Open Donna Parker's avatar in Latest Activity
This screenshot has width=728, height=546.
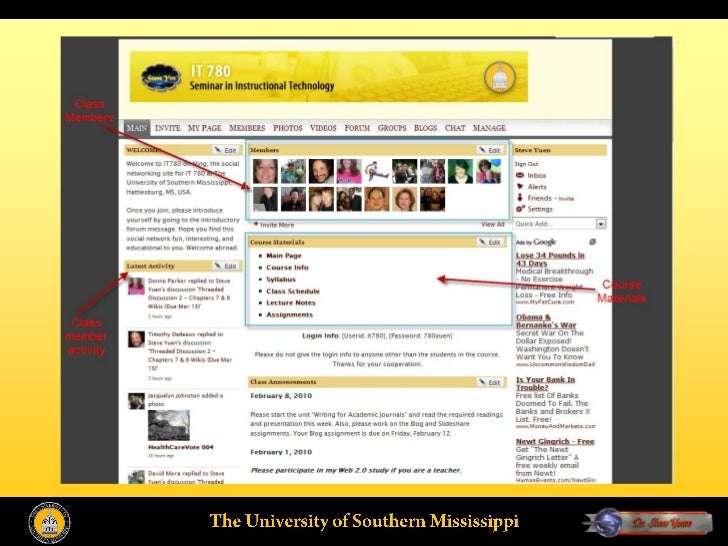point(136,286)
